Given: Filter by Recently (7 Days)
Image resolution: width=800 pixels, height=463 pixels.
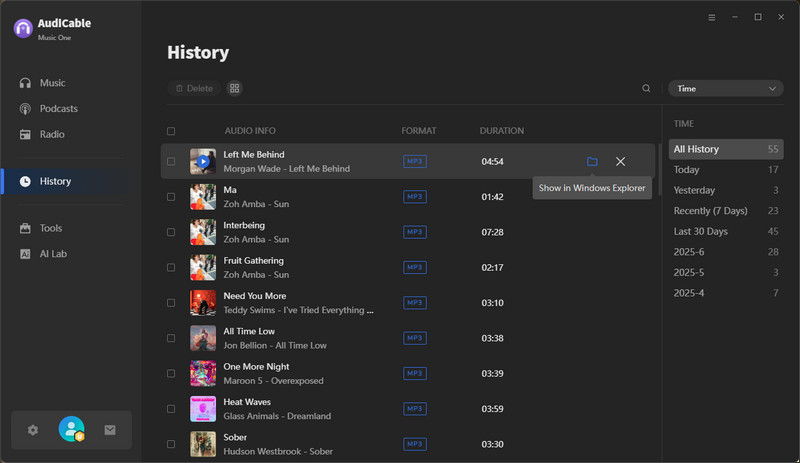Looking at the screenshot, I should 726,211.
